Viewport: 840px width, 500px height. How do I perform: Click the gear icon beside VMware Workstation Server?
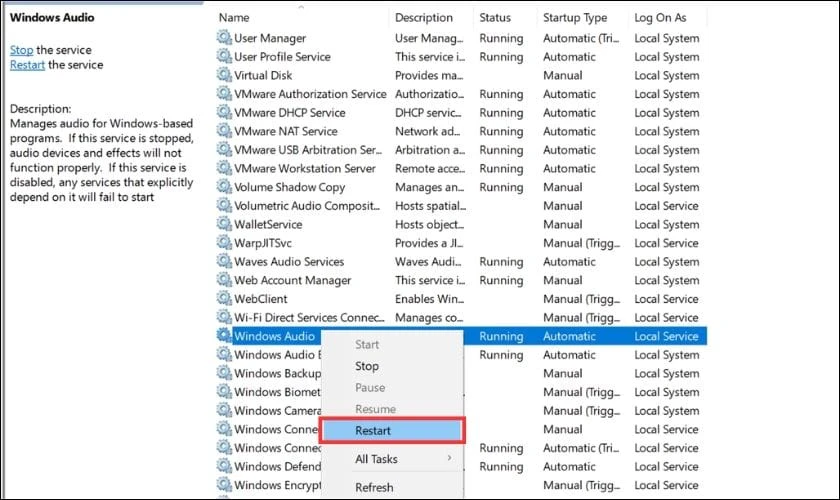point(224,168)
